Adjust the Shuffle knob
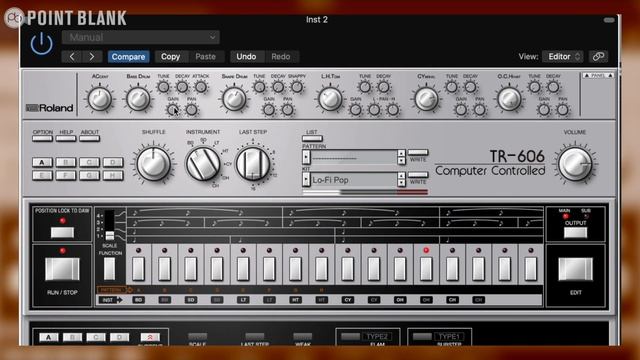Image resolution: width=640 pixels, height=360 pixels. pos(153,163)
